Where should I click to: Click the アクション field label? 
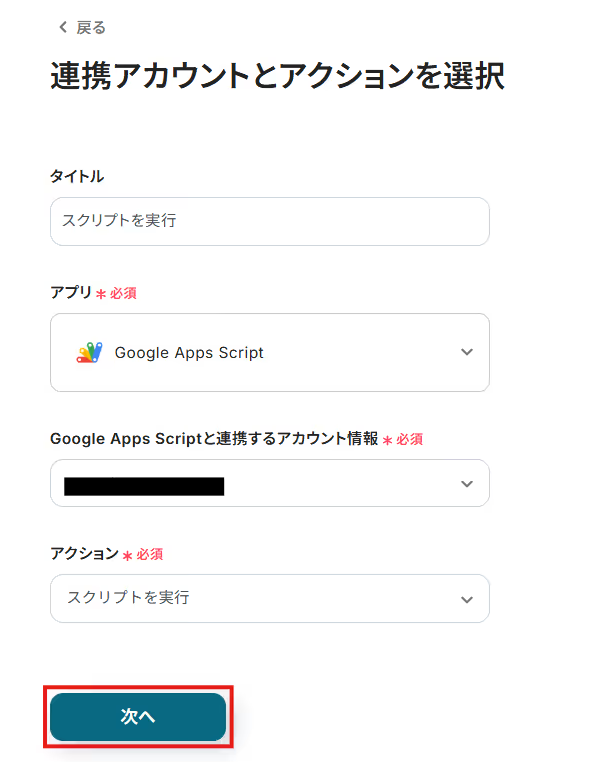[x=84, y=554]
